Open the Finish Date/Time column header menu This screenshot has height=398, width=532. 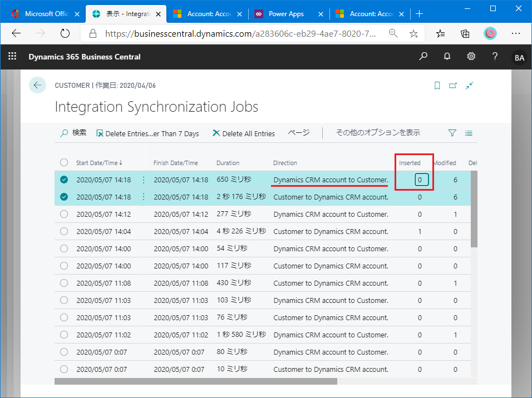click(x=175, y=163)
